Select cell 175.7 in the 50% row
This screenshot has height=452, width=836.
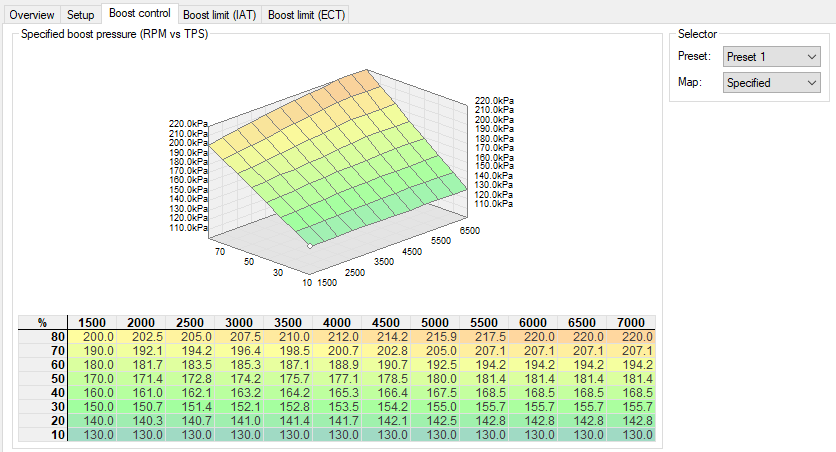coord(288,378)
